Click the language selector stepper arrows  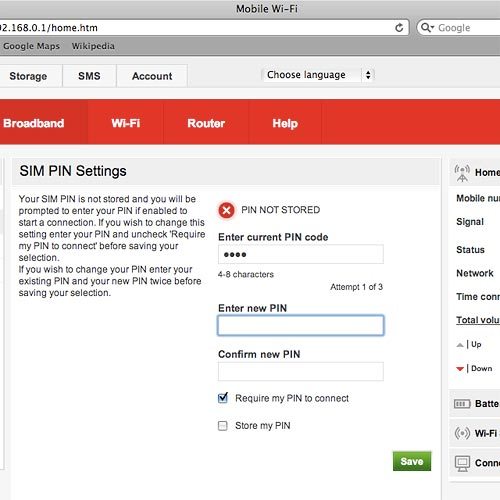pyautogui.click(x=368, y=75)
